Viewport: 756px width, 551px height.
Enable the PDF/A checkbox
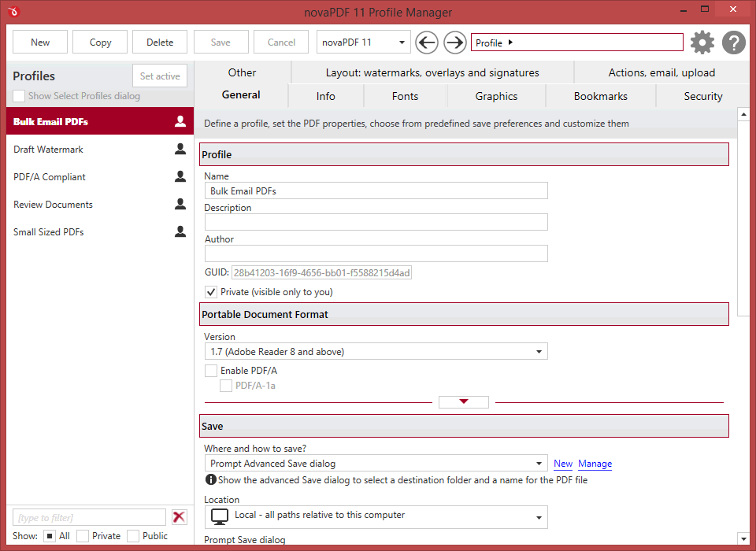[211, 371]
